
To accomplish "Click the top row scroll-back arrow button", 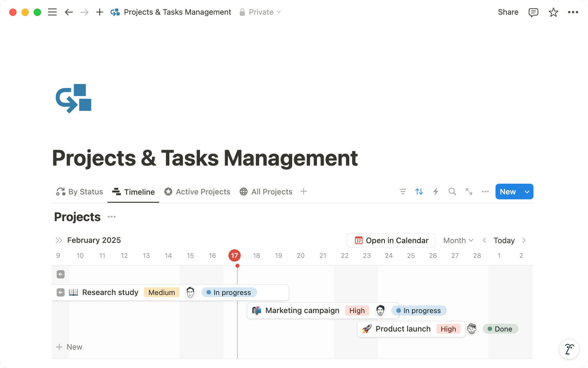I will pos(60,274).
